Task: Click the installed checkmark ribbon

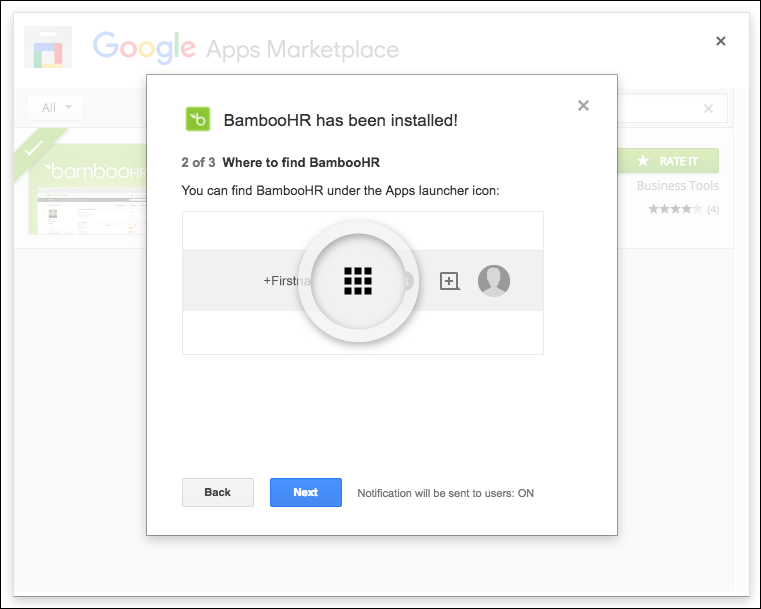Action: pyautogui.click(x=35, y=147)
